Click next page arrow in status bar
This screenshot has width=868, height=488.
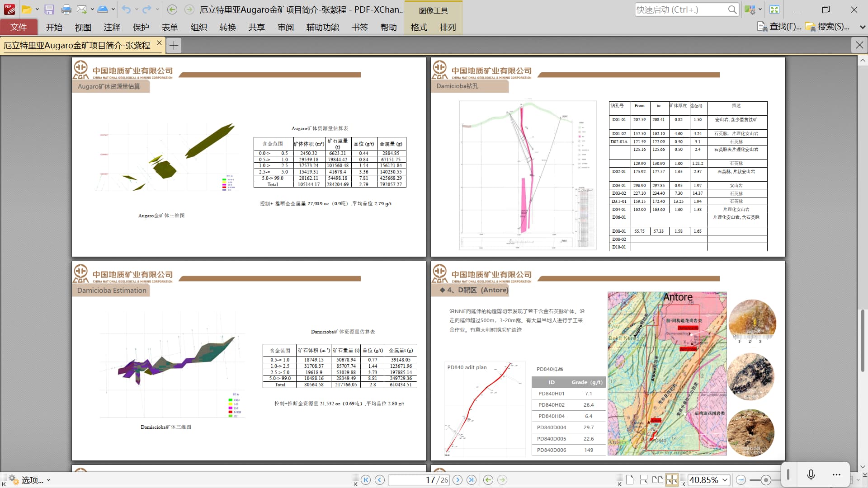pos(458,480)
